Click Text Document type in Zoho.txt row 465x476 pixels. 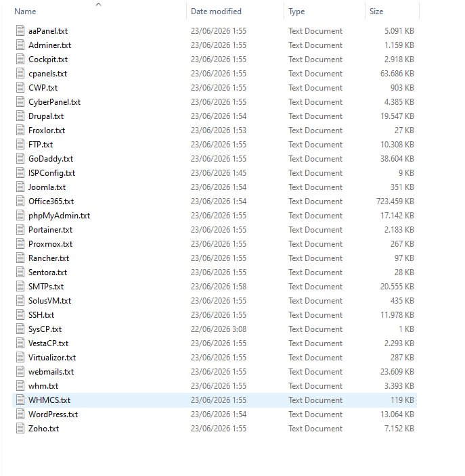coord(315,429)
